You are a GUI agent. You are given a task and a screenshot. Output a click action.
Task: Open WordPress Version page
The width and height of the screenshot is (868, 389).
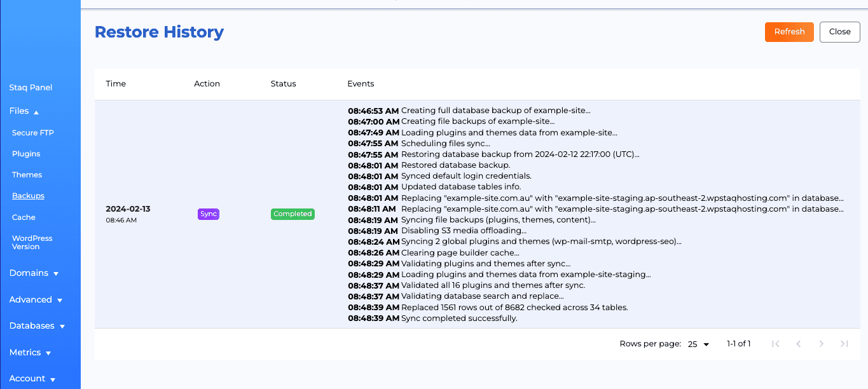[32, 242]
